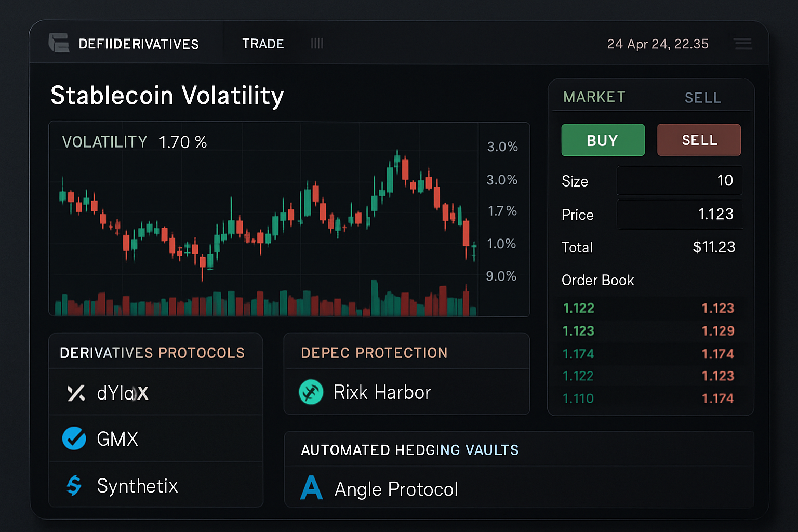Switch to the Trade tab
Viewport: 798px width, 532px height.
[x=263, y=44]
